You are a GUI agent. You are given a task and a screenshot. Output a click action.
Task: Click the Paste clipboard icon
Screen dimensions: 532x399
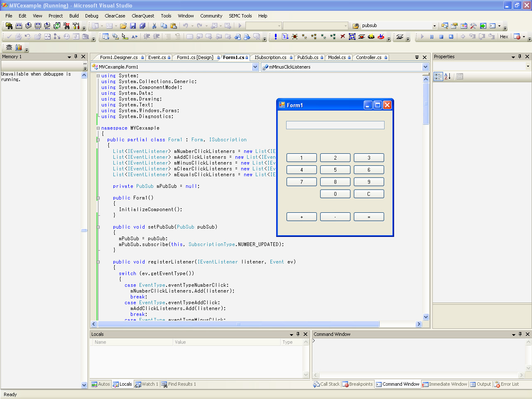(174, 26)
